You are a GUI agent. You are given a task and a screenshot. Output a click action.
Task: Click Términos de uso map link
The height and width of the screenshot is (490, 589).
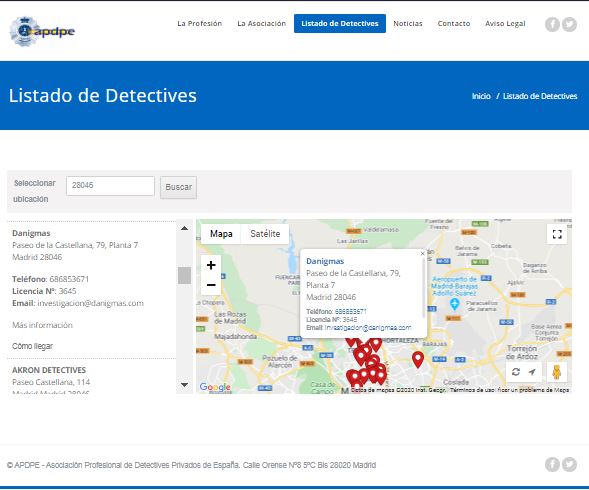click(473, 390)
